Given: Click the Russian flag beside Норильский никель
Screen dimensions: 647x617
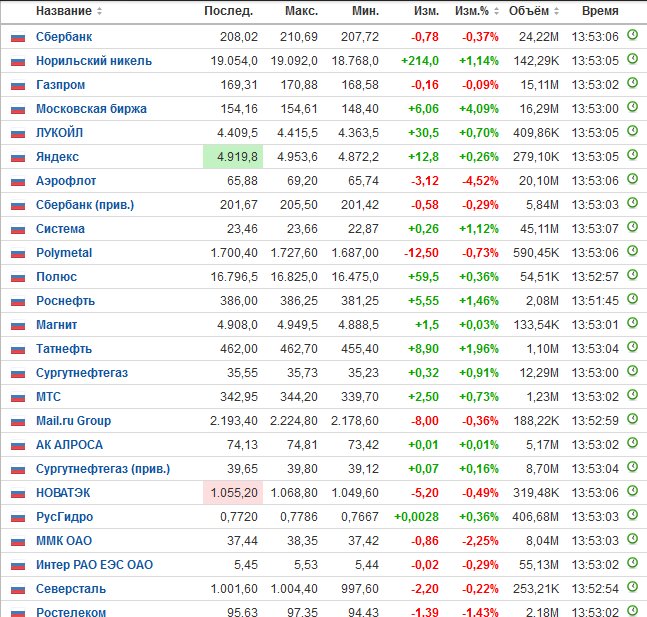Looking at the screenshot, I should click(18, 61).
